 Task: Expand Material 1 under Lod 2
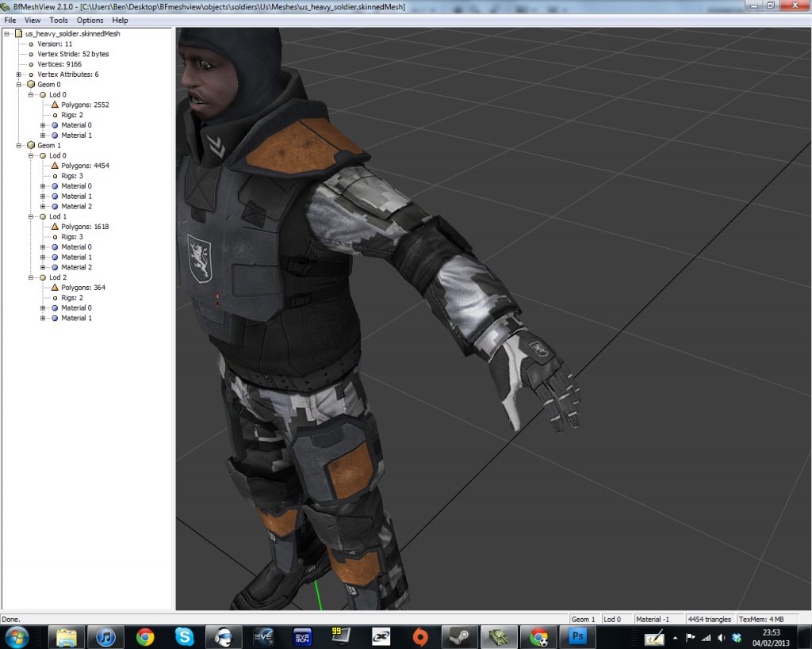[x=43, y=318]
